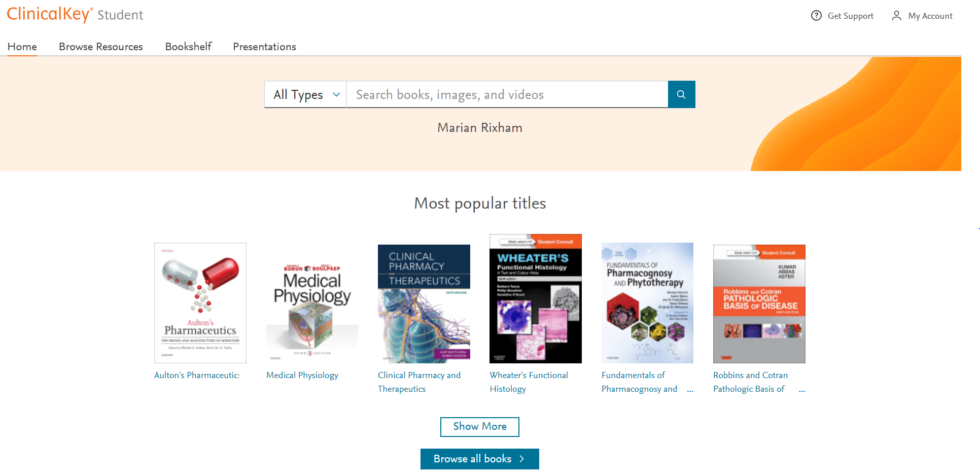Open Clinical Pharmacy Therapeutics cover thumbnail
Image resolution: width=980 pixels, height=474 pixels.
click(424, 303)
